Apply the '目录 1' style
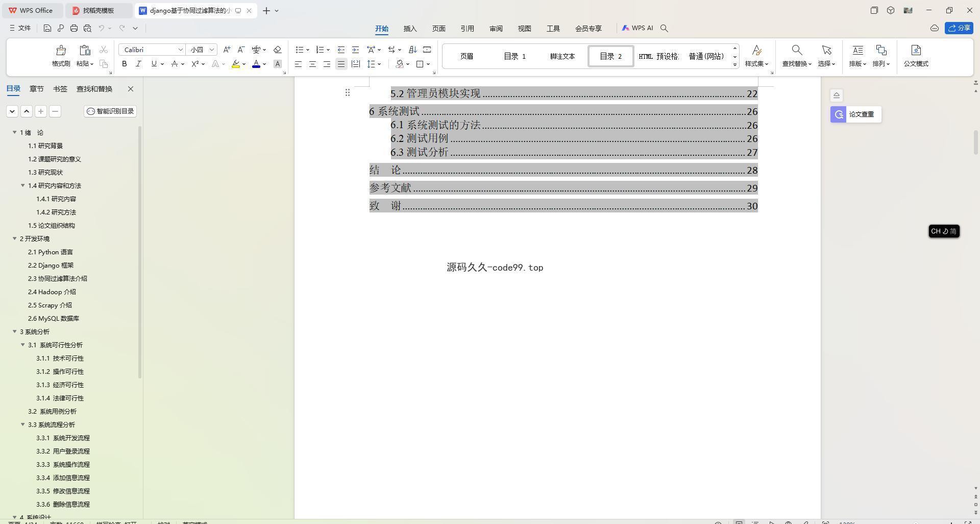This screenshot has height=524, width=980. point(514,56)
